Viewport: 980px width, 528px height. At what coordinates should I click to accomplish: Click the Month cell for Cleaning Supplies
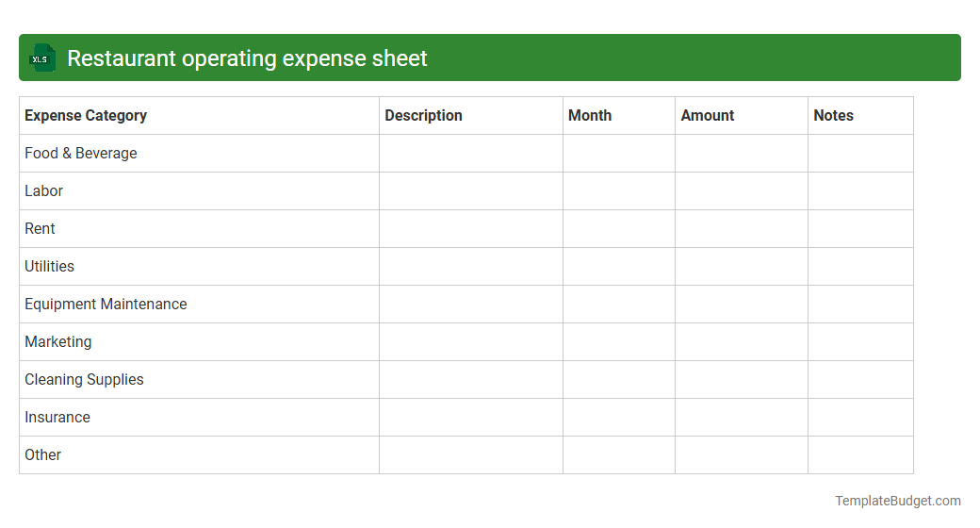(x=619, y=380)
